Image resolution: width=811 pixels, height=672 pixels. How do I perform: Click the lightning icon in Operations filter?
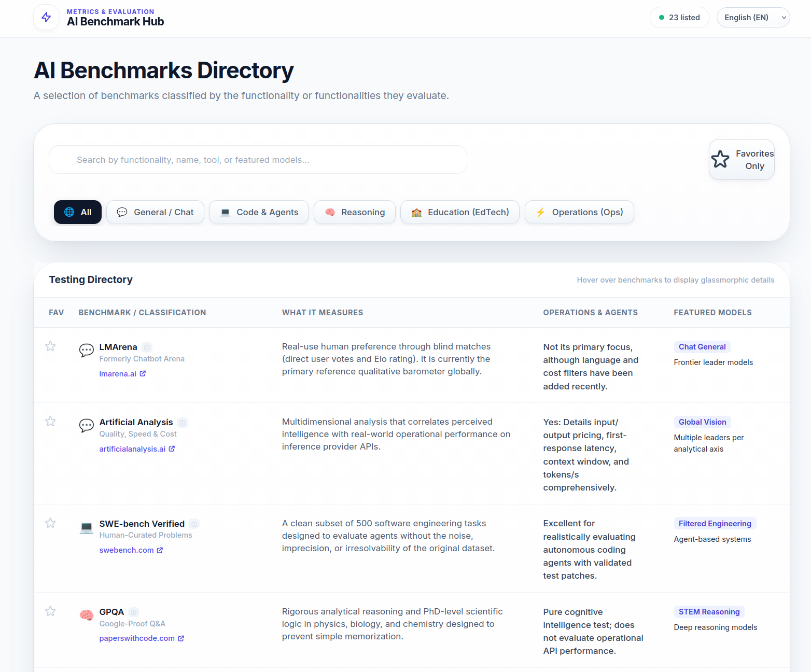[x=540, y=212]
